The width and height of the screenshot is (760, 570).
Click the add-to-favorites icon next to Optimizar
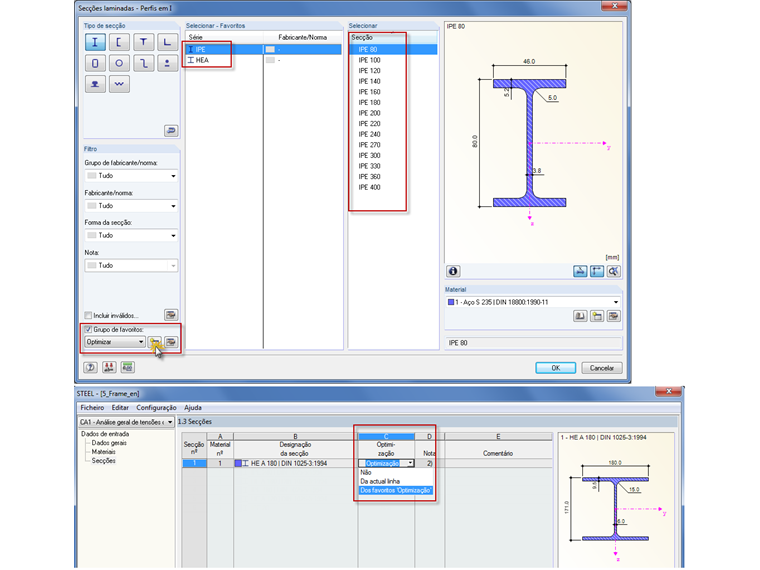tap(155, 342)
